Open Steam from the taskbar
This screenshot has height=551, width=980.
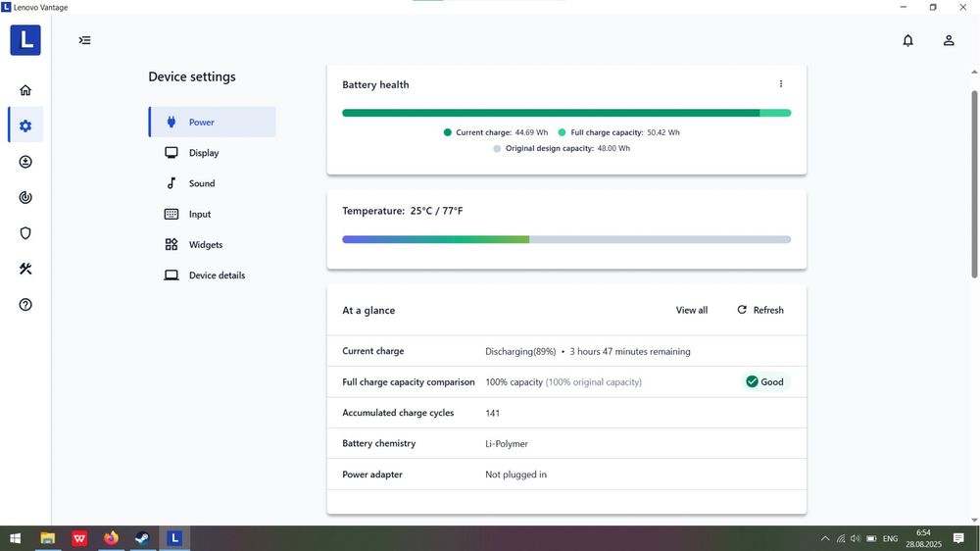tap(142, 538)
